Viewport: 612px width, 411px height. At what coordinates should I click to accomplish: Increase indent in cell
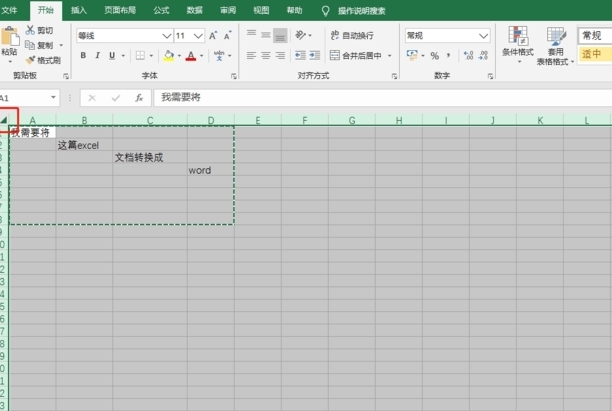click(x=315, y=55)
